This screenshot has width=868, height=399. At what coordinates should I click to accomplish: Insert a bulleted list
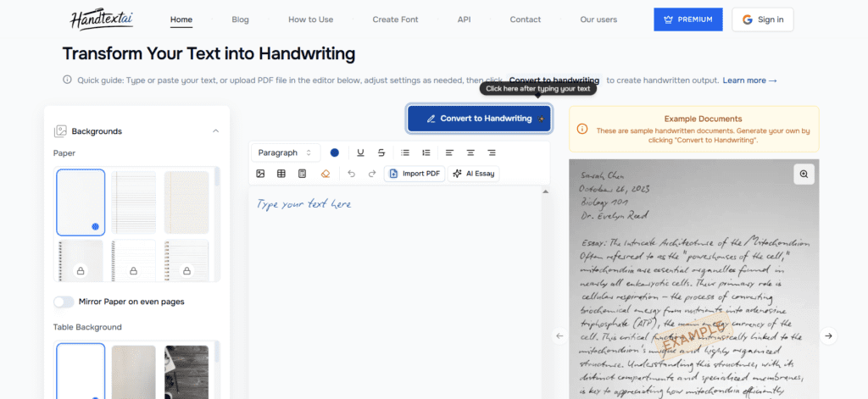coord(405,152)
